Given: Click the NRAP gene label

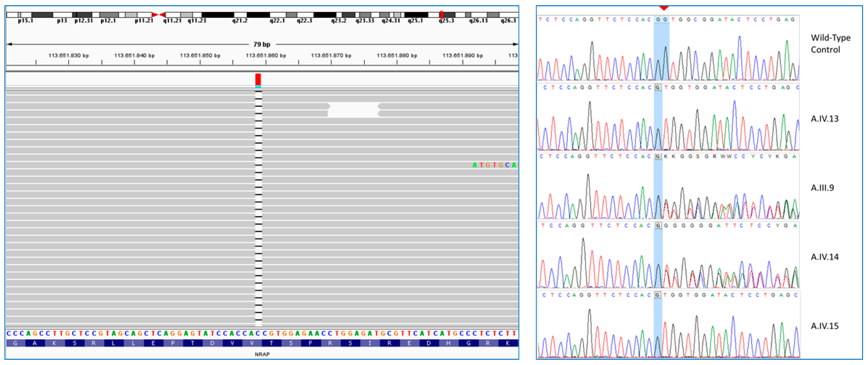Looking at the screenshot, I should (x=262, y=354).
